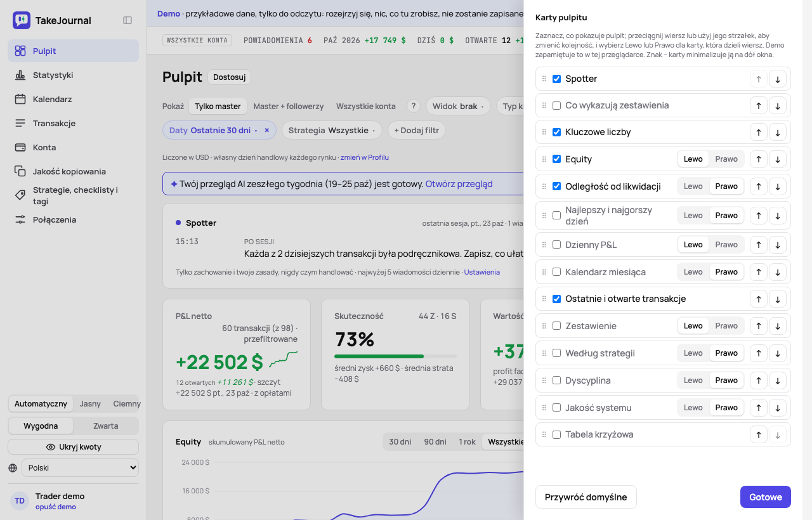Move Spotter card down with arrow
Viewport: 812px width, 520px height.
click(778, 79)
